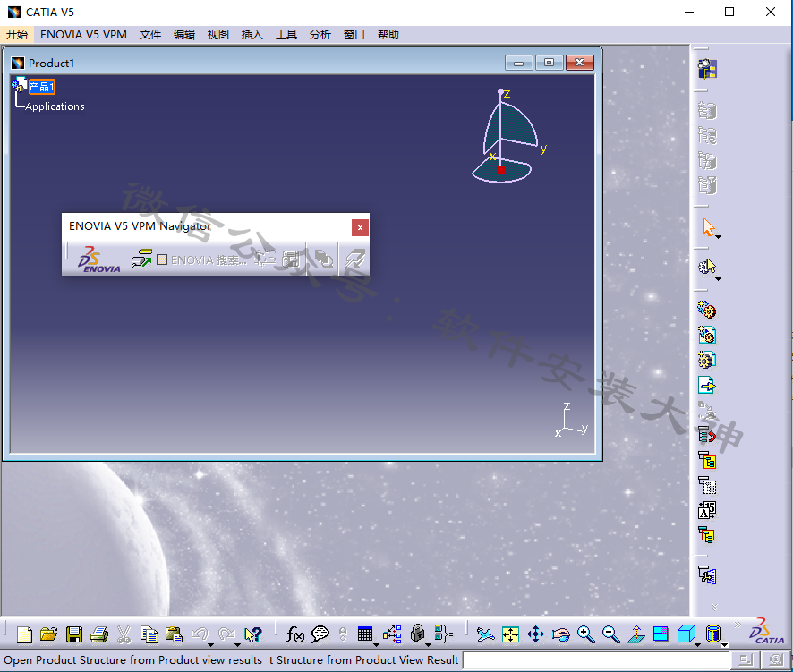Maximize the Product1 document window
This screenshot has width=793, height=672.
[550, 63]
